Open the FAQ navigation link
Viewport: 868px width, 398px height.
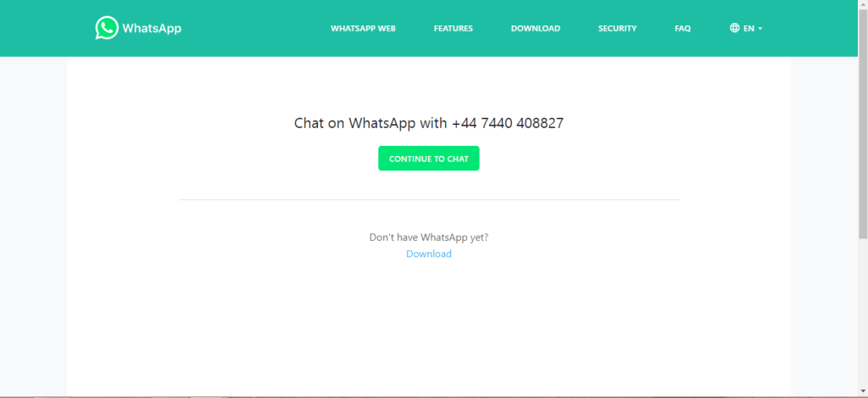(682, 28)
